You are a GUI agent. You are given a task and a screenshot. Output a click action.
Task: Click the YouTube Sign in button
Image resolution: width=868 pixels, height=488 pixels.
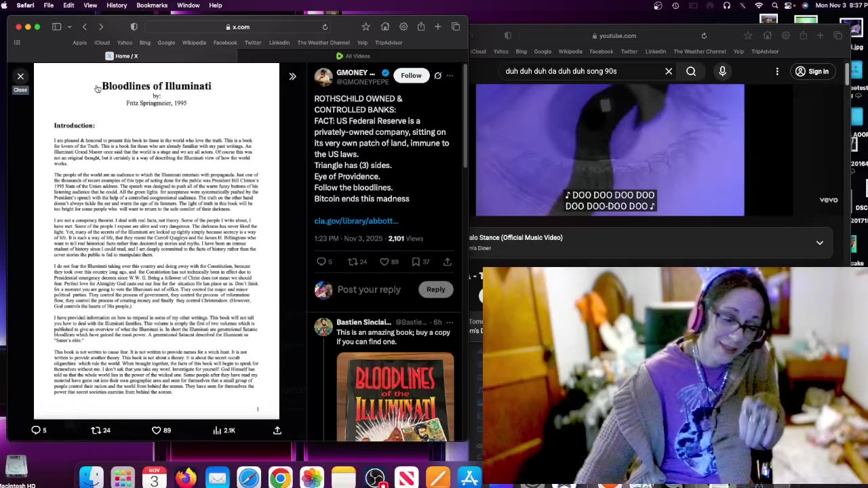click(812, 71)
